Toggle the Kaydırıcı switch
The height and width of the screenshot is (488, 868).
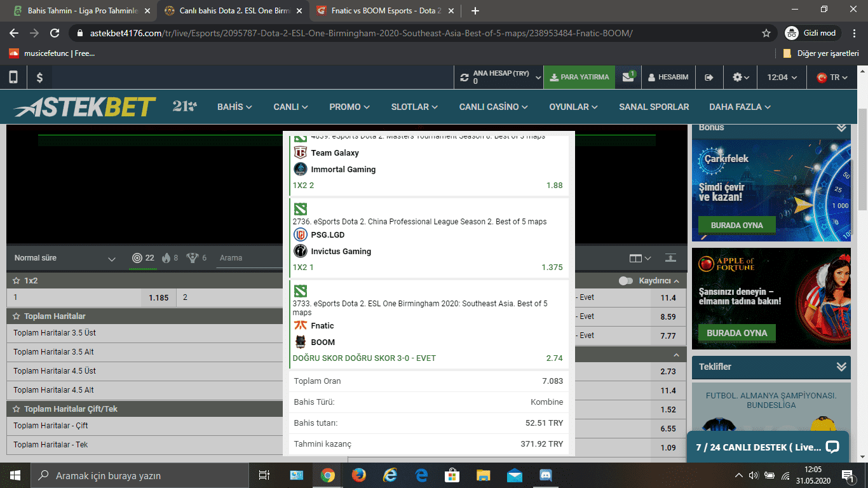(x=626, y=281)
